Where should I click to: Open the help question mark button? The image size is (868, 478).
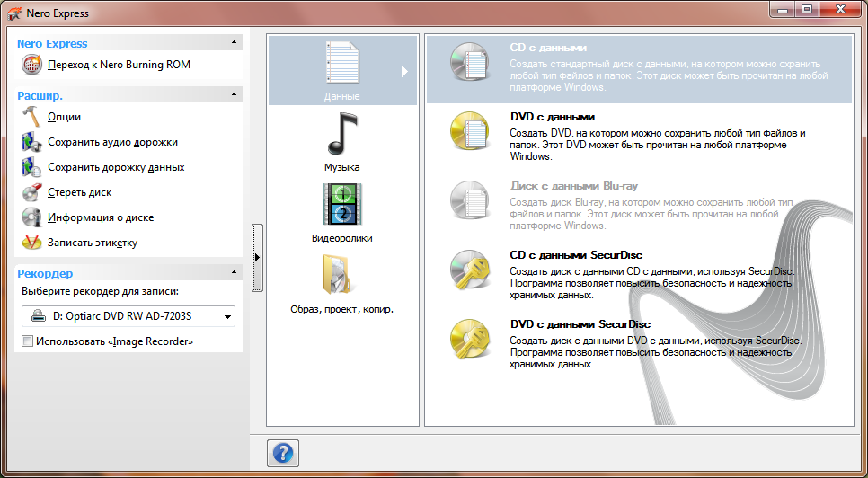[x=282, y=453]
